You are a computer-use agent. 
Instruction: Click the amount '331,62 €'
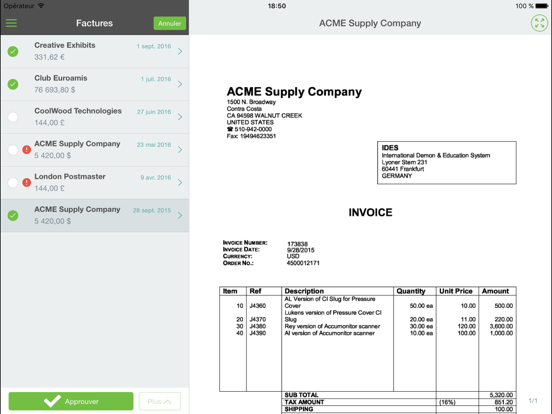click(x=49, y=57)
